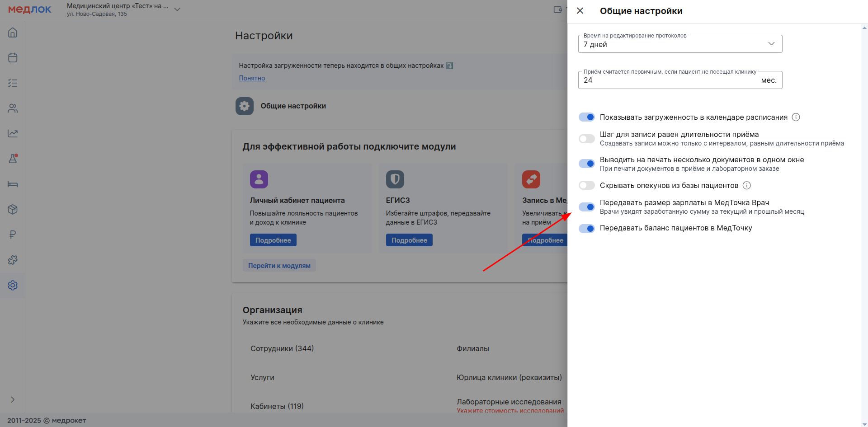The height and width of the screenshot is (427, 868).
Task: Open the task list icon in sidebar
Action: click(x=13, y=83)
